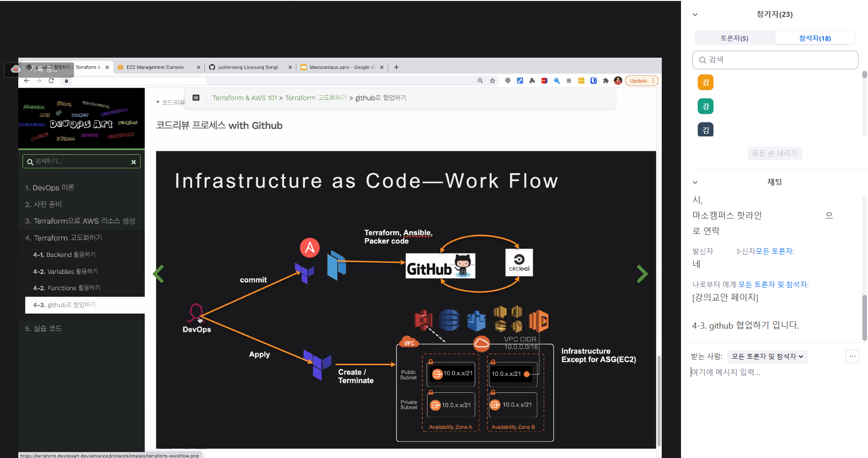Open chat more options ellipsis button
The height and width of the screenshot is (458, 868).
pyautogui.click(x=852, y=356)
